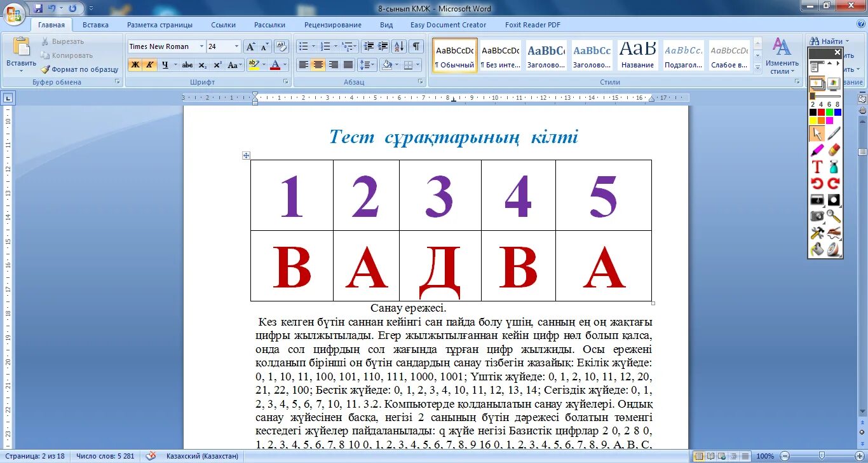Select the magnifier tool on the annotation panel
This screenshot has height=463, width=868.
click(832, 216)
